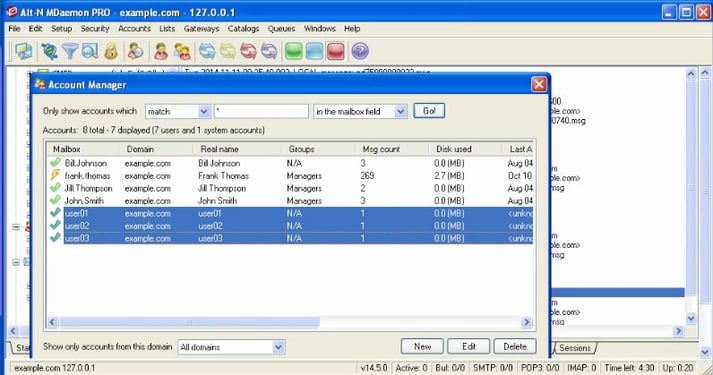
Task: Click the red square toolbar button
Action: point(336,51)
